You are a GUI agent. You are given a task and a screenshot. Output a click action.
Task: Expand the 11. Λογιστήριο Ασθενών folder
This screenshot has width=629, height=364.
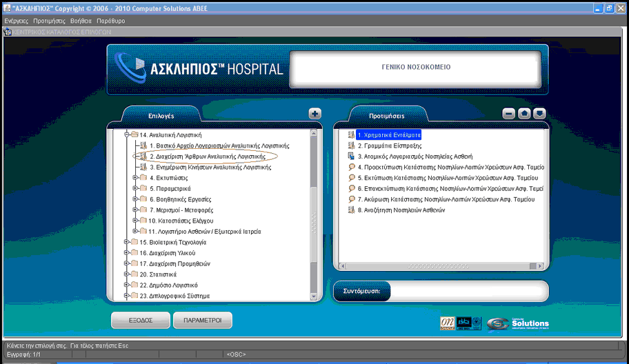point(135,232)
